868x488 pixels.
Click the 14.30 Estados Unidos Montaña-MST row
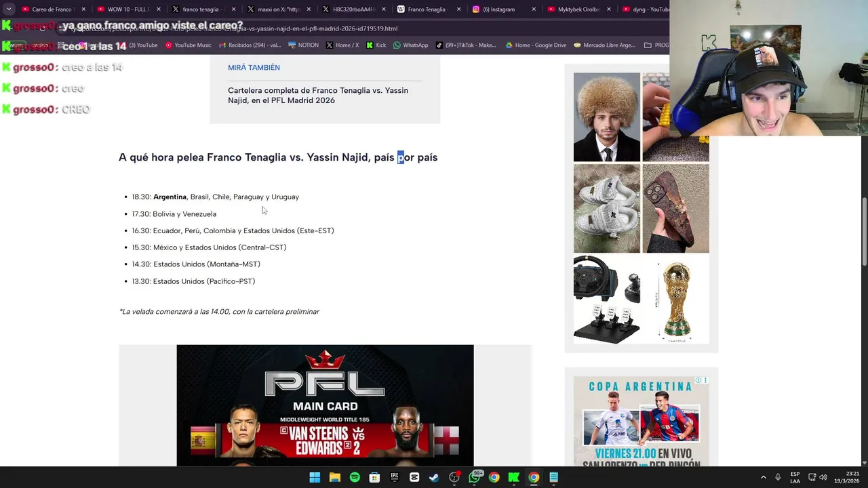[196, 264]
